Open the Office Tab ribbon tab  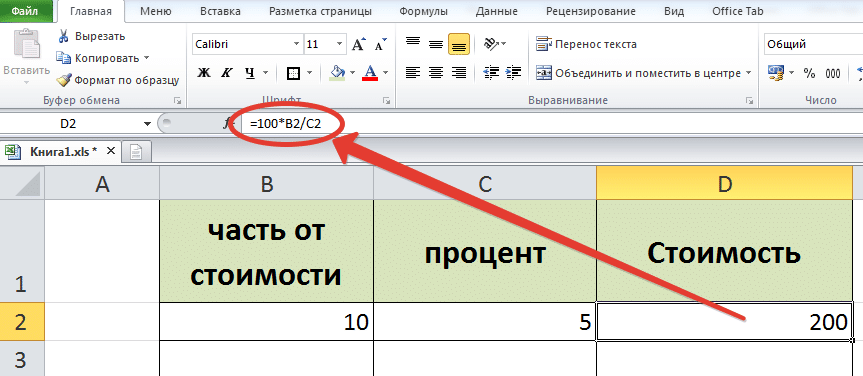point(738,11)
